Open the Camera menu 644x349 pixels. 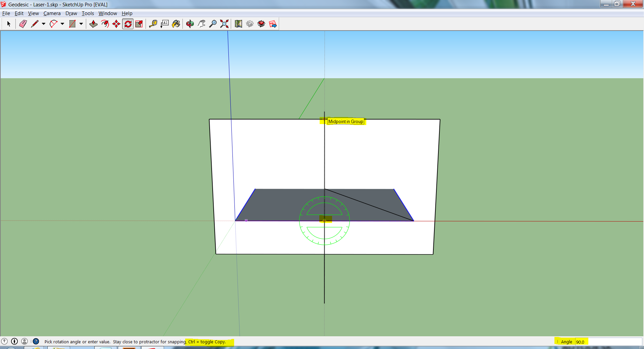52,13
